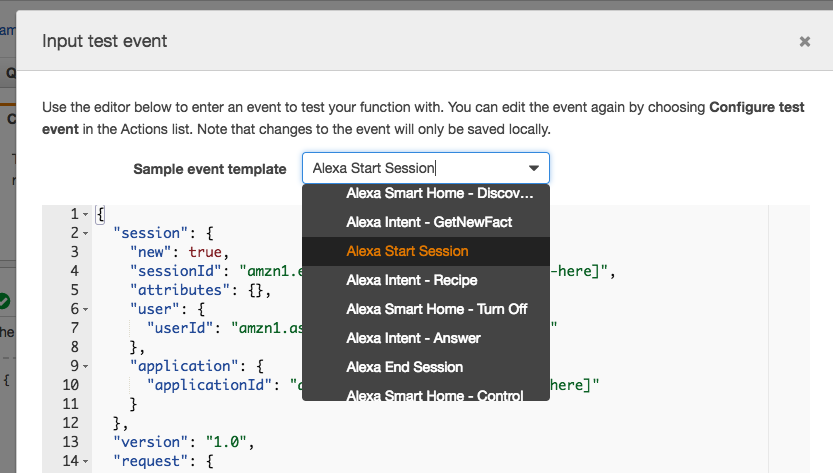Collapse the session block fold arrow on line 2
The width and height of the screenshot is (833, 473).
coord(86,233)
